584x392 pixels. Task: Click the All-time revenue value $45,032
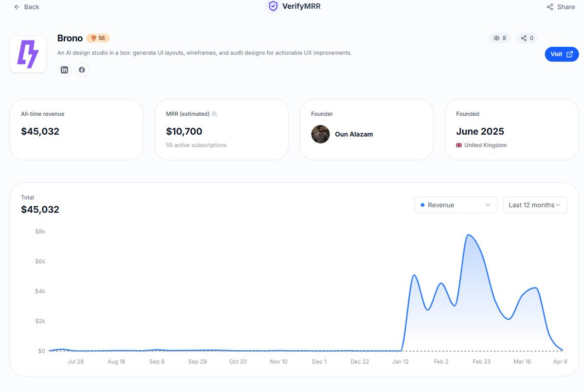[40, 131]
